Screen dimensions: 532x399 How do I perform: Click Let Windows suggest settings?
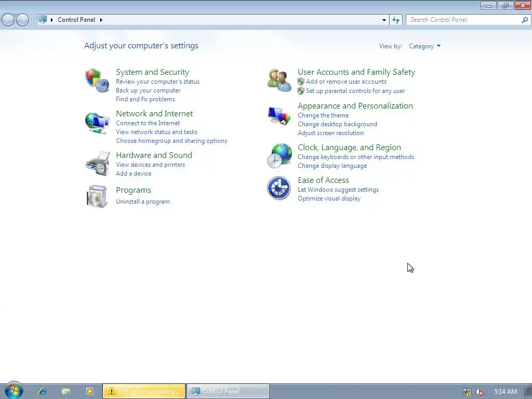click(x=338, y=190)
